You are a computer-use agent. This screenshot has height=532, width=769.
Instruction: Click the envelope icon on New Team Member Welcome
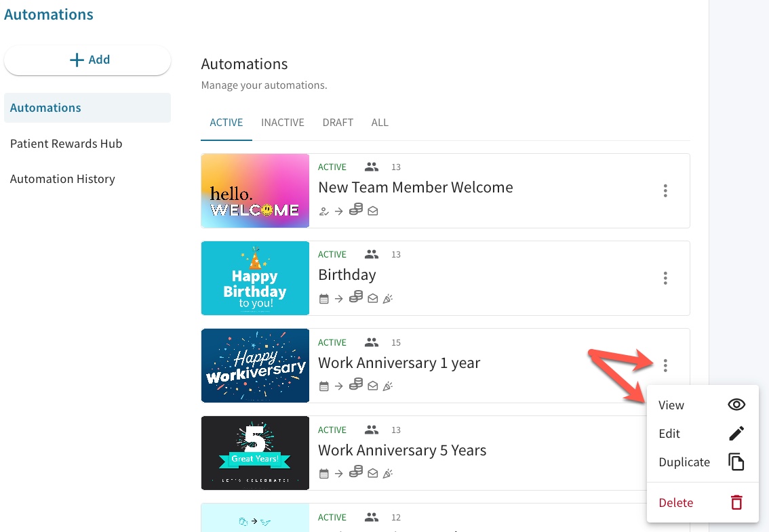pyautogui.click(x=373, y=211)
